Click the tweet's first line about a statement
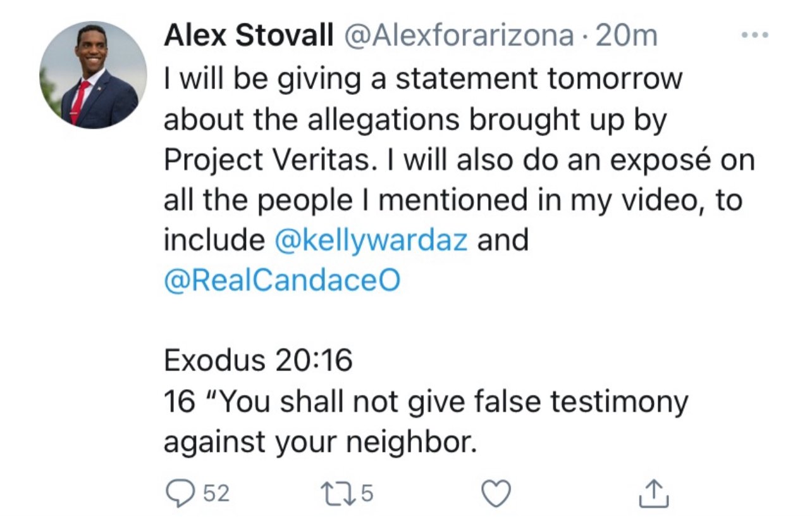The image size is (812, 524). (x=423, y=78)
